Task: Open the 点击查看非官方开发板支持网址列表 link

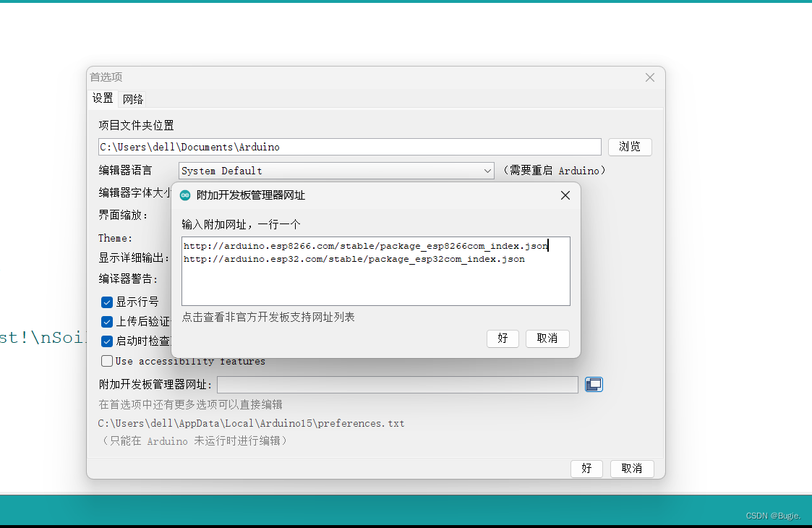Action: click(x=268, y=317)
